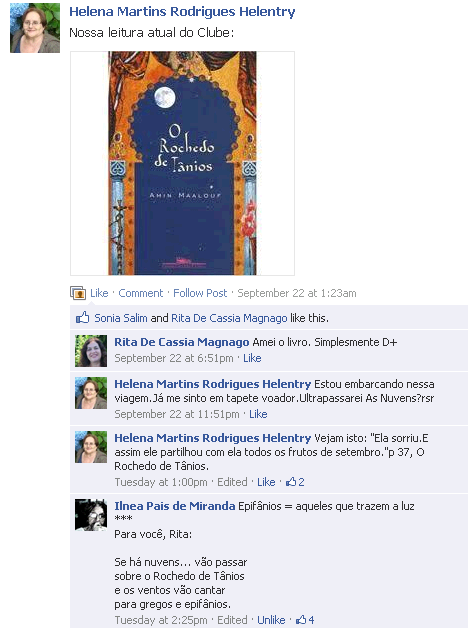Open Ilnea Pais de Miranda's avatar
The width and height of the screenshot is (470, 628).
[91, 515]
